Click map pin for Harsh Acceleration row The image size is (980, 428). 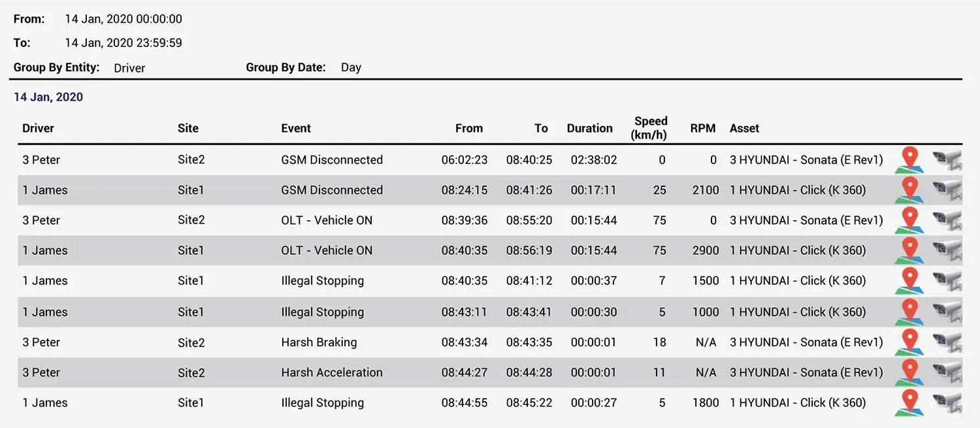[x=909, y=372]
